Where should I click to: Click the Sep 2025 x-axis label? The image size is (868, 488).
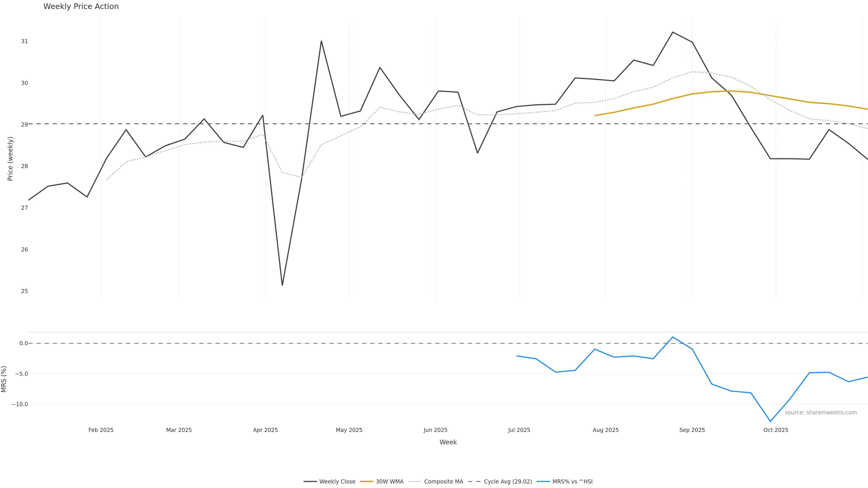click(692, 430)
